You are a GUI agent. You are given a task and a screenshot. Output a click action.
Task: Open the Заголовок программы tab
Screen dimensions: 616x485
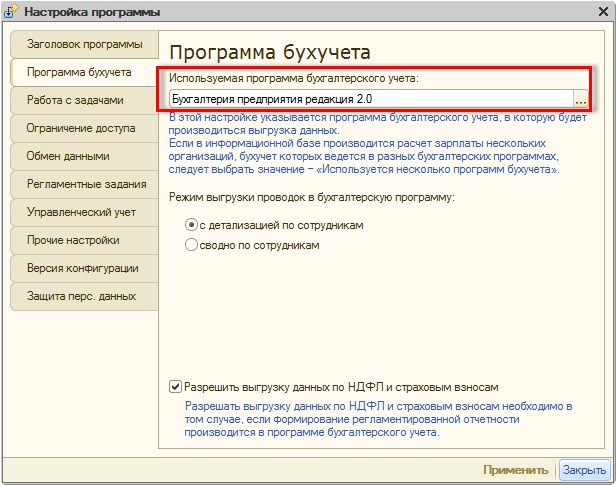pos(84,44)
